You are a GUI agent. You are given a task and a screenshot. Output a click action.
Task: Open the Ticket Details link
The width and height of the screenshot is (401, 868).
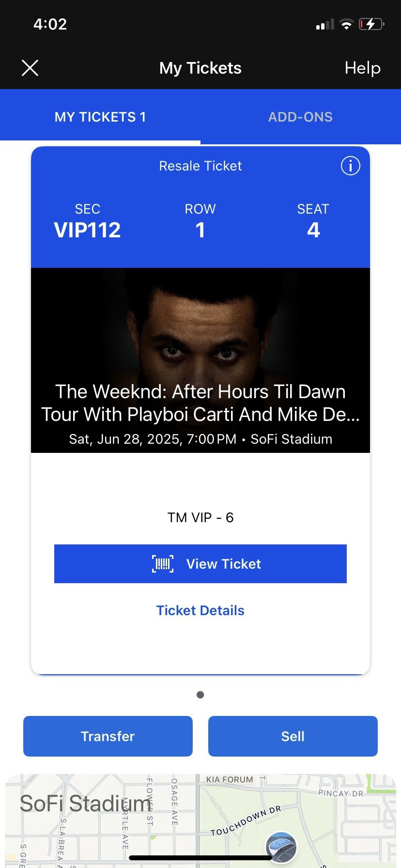pyautogui.click(x=200, y=610)
